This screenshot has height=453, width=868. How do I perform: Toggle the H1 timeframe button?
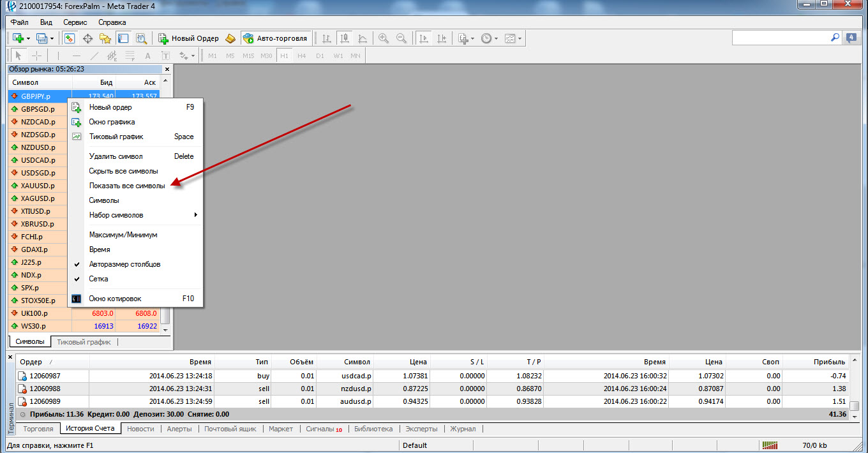point(284,56)
